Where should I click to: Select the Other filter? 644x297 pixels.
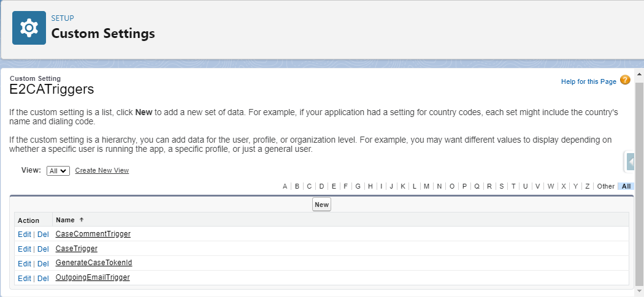click(x=606, y=186)
